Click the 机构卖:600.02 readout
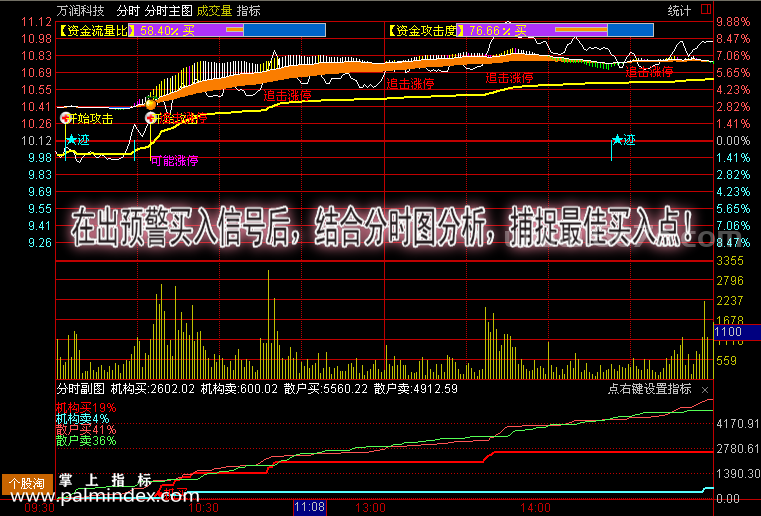The height and width of the screenshot is (516, 761). pyautogui.click(x=239, y=389)
